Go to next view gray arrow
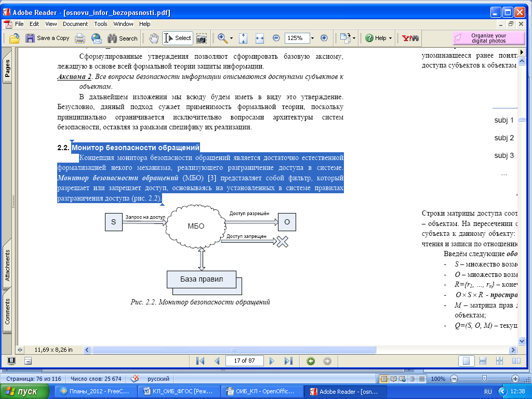The image size is (532, 399). [327, 361]
